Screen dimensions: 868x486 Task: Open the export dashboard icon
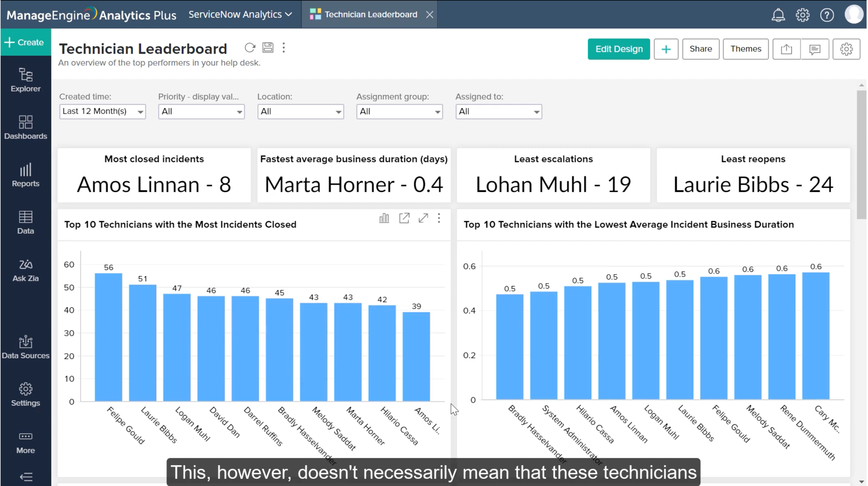coord(786,49)
